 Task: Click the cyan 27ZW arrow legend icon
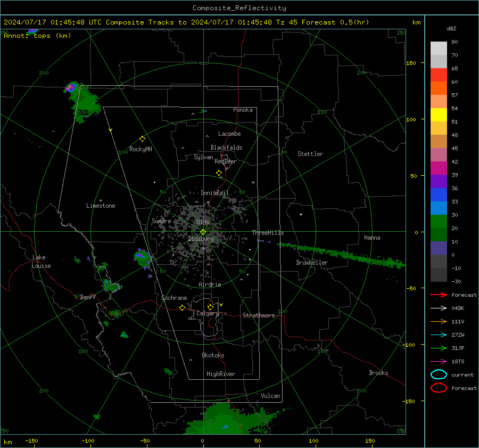pyautogui.click(x=439, y=335)
